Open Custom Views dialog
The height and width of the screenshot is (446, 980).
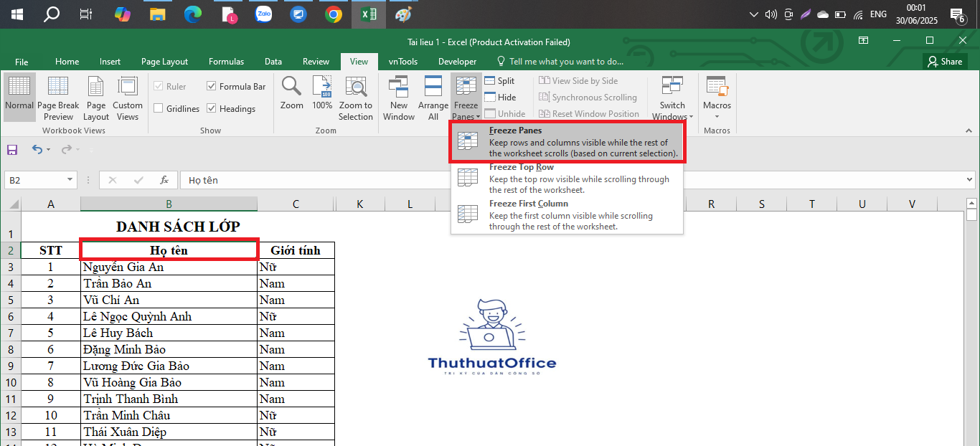(x=128, y=97)
